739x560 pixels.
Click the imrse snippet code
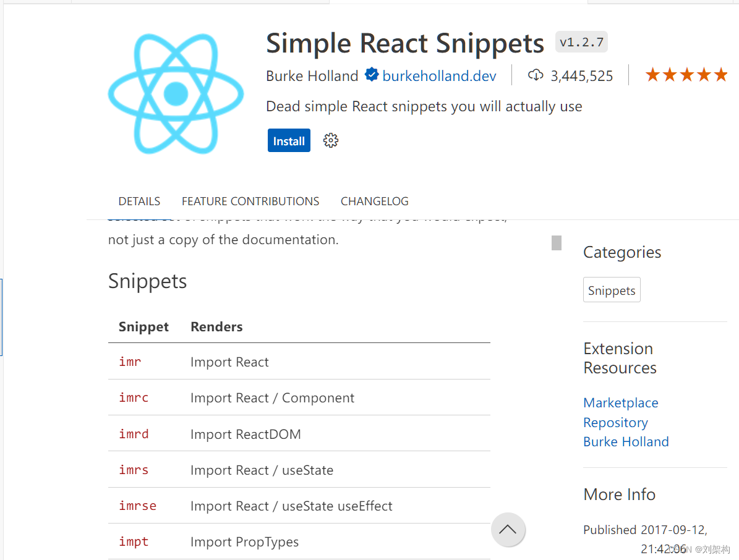pos(138,506)
